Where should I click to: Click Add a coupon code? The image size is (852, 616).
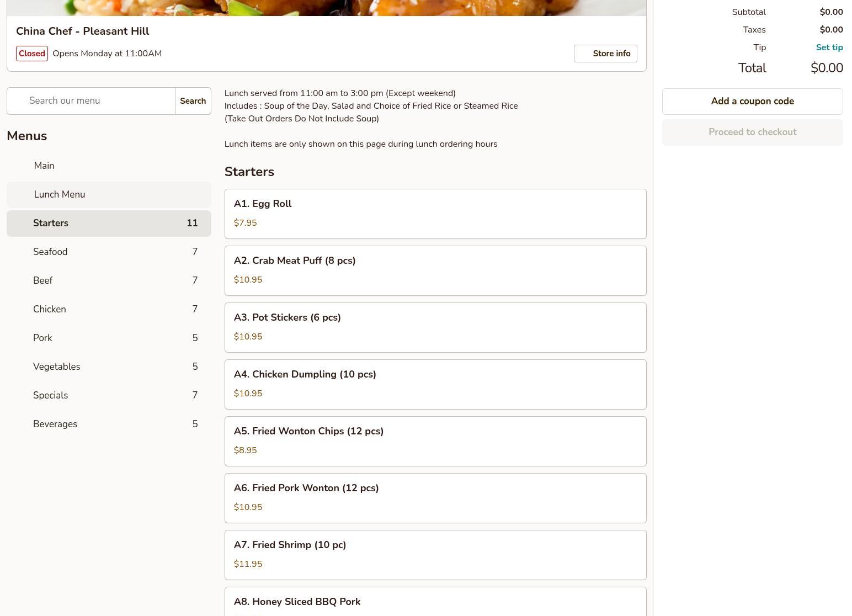[752, 102]
